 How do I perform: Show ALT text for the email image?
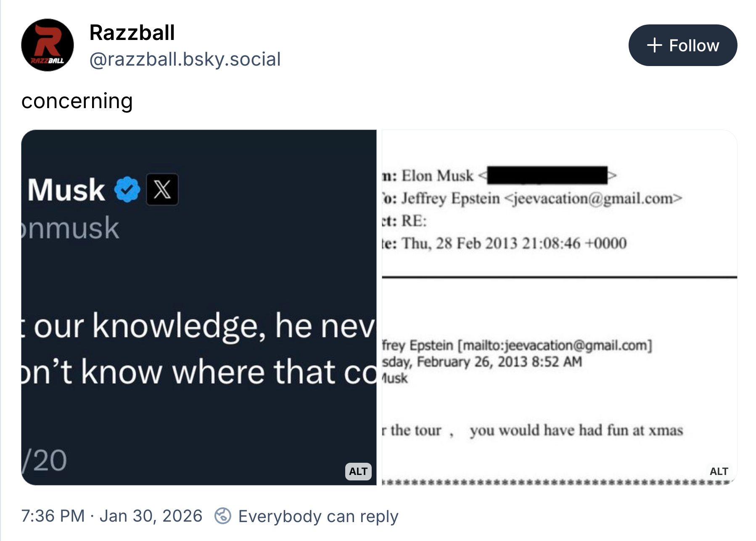pyautogui.click(x=719, y=471)
